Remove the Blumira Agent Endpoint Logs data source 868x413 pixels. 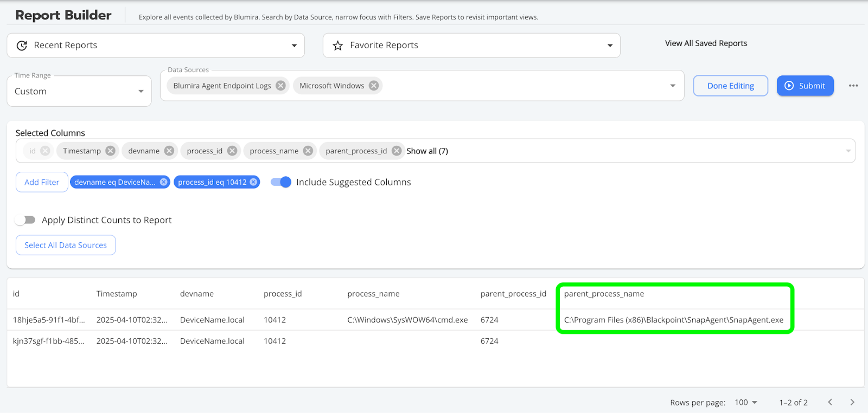click(280, 86)
